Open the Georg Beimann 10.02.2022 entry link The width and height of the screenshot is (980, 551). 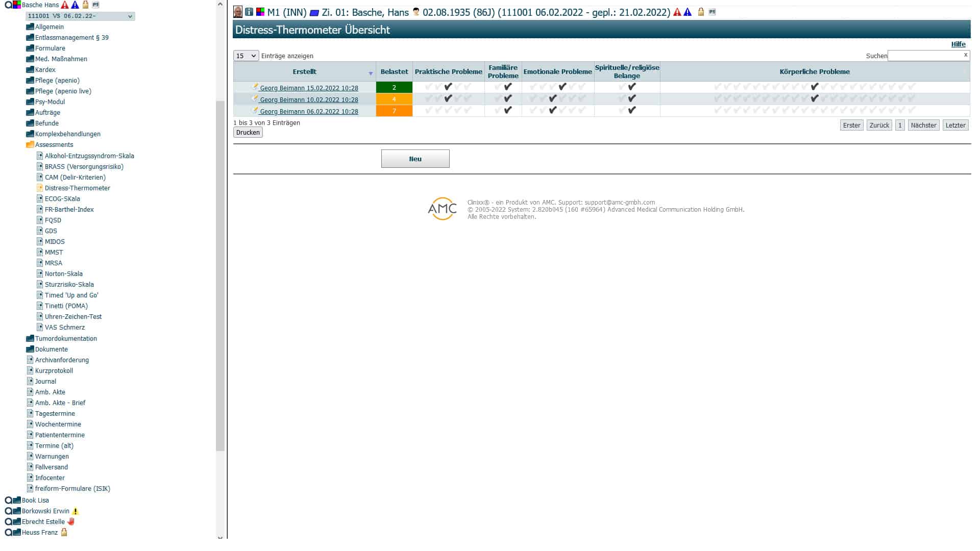[x=309, y=99]
